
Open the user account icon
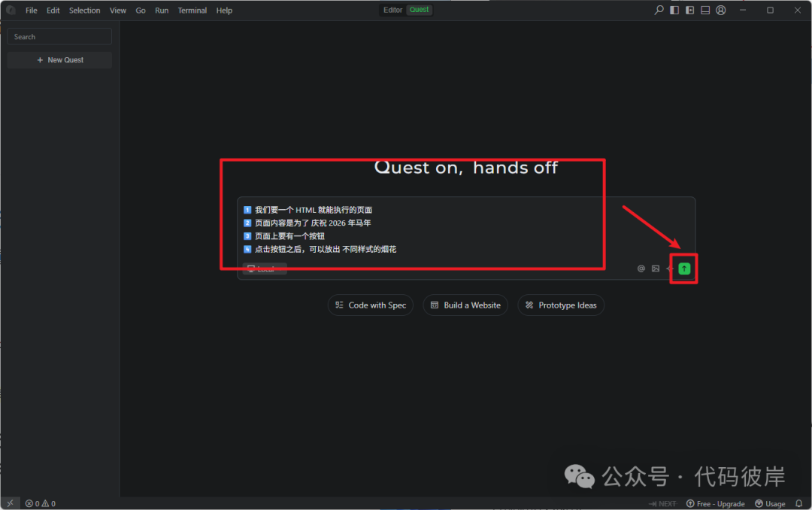click(x=721, y=10)
